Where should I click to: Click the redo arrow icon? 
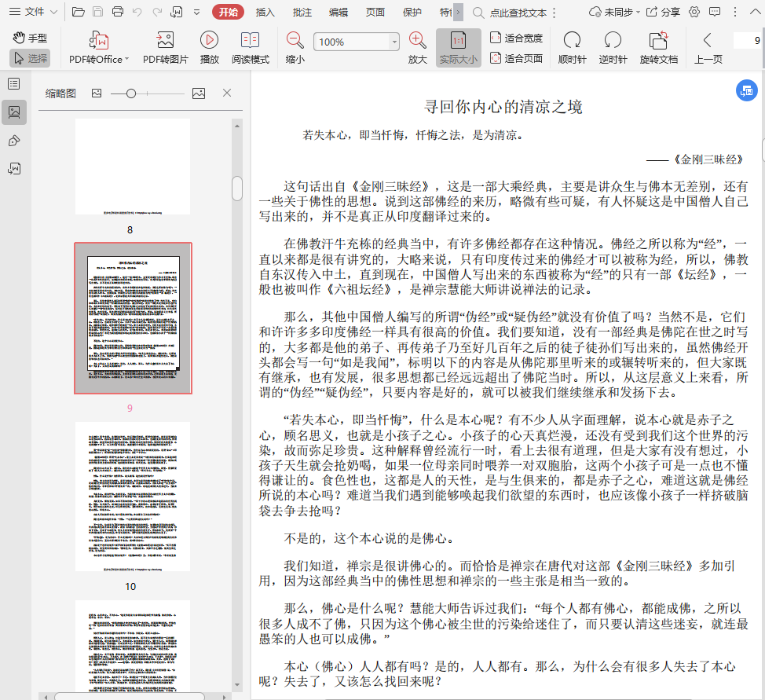(x=157, y=12)
